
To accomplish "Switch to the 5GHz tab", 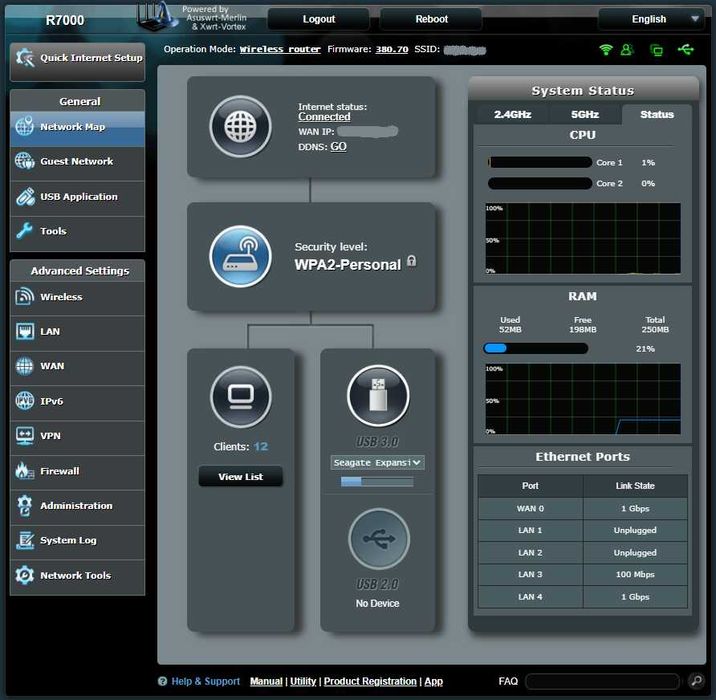I will [x=585, y=115].
